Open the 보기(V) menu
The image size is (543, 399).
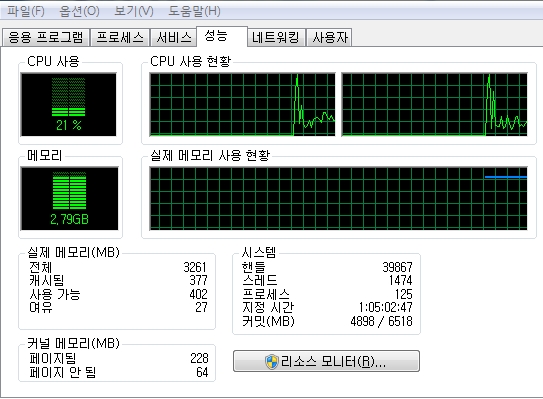pos(134,11)
